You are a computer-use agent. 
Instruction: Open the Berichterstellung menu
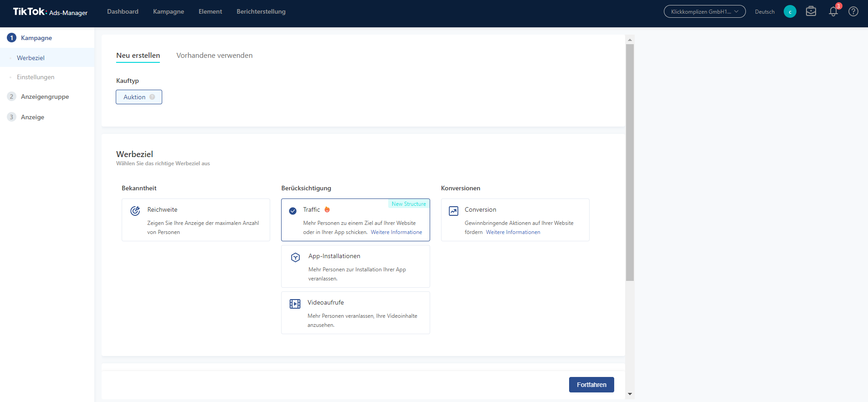click(x=261, y=11)
